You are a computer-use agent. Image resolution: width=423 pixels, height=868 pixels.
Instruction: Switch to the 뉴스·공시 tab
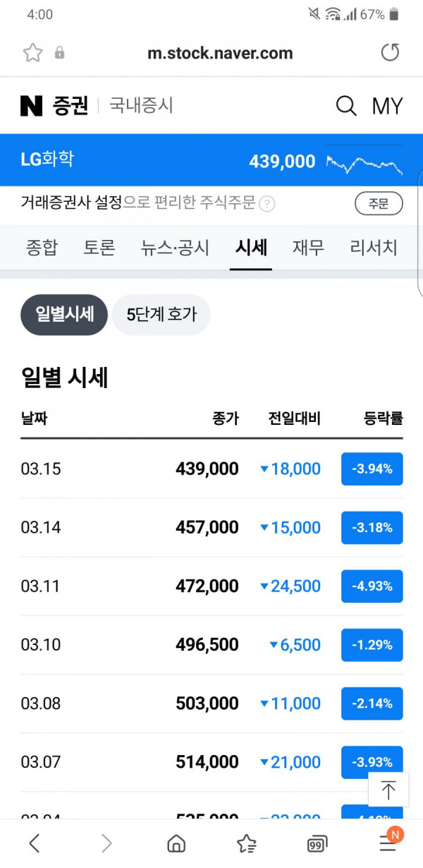click(175, 248)
